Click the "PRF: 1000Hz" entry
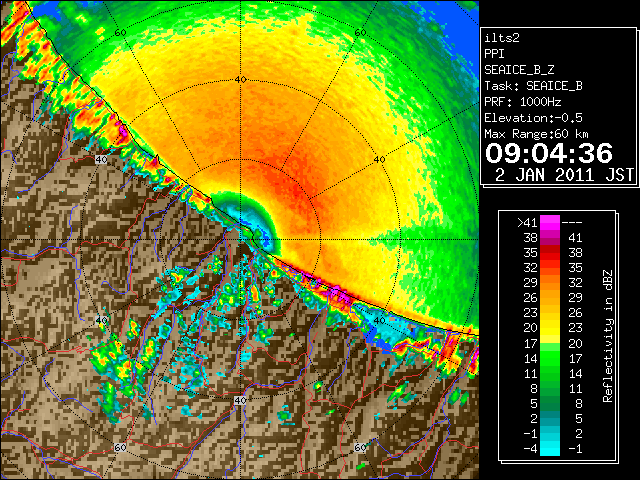640x480 pixels. pyautogui.click(x=522, y=102)
